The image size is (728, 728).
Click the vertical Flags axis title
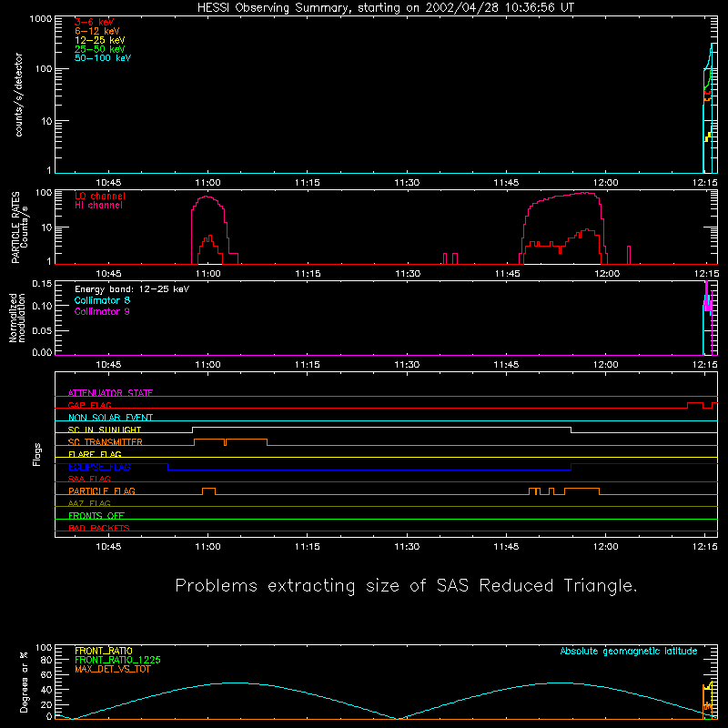click(x=37, y=454)
